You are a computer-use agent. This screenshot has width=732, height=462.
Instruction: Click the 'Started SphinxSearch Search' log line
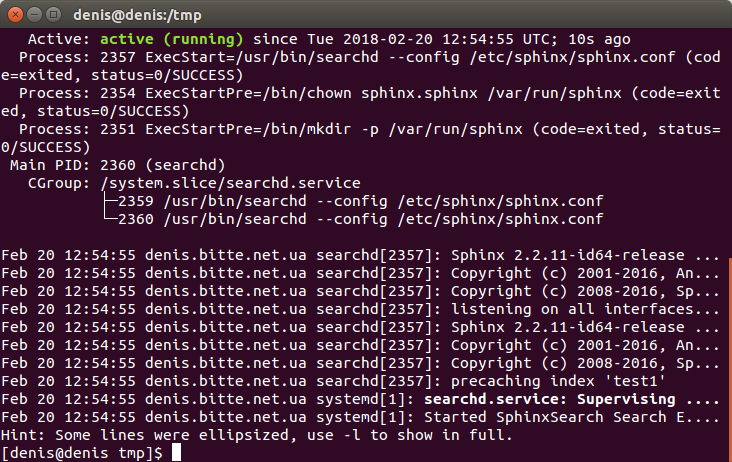click(360, 417)
